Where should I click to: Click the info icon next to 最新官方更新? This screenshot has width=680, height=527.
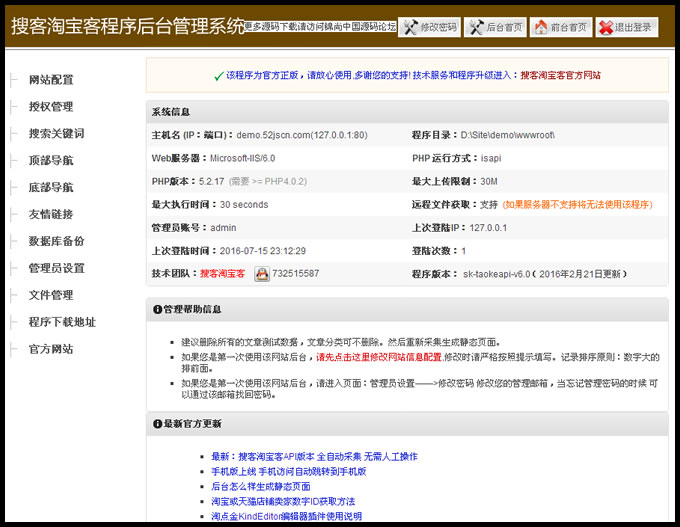[157, 425]
